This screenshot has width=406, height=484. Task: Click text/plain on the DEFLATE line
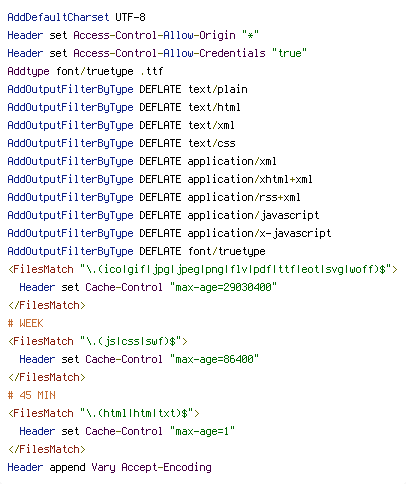[218, 89]
